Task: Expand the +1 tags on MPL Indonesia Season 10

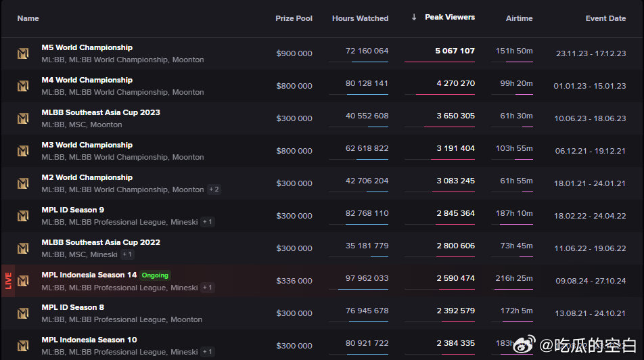Action: pos(208,352)
